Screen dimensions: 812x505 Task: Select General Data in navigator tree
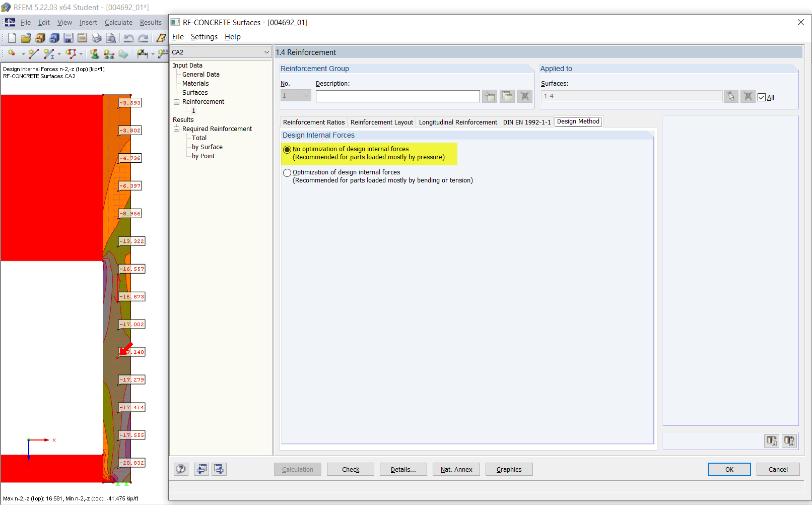point(201,75)
